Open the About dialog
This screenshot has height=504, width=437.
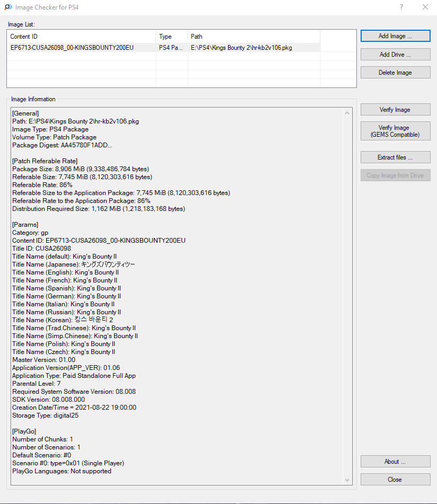pos(395,461)
